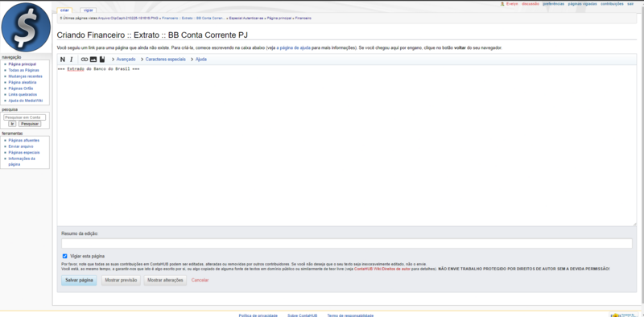Screen dimensions: 644x317
Task: Click the Salvar página button
Action: click(79, 280)
